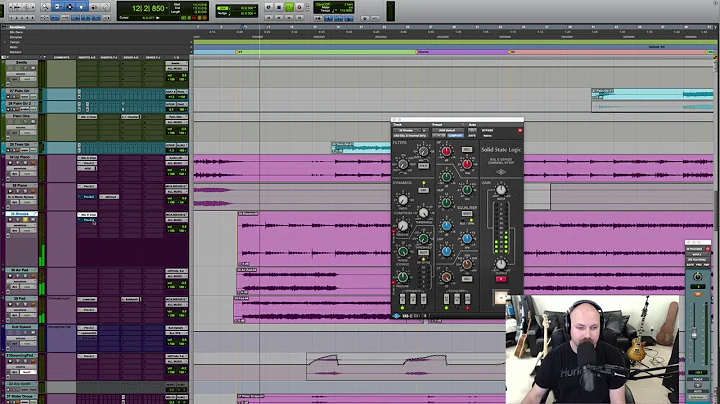Record-enable the 35 Rhodes track

click(x=10, y=220)
